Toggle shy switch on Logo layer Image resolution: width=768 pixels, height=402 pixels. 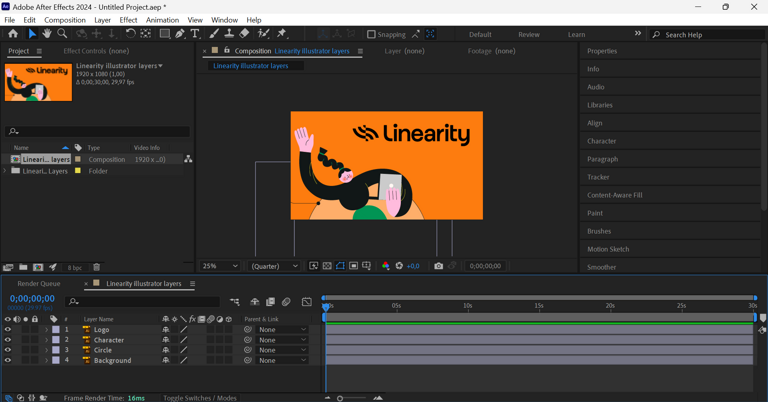point(166,330)
